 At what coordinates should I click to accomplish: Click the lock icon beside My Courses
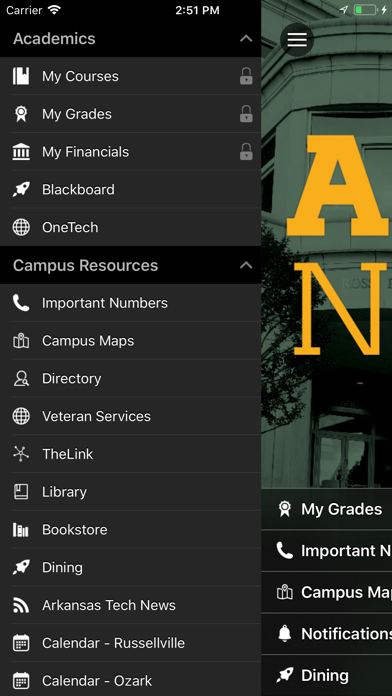(246, 76)
